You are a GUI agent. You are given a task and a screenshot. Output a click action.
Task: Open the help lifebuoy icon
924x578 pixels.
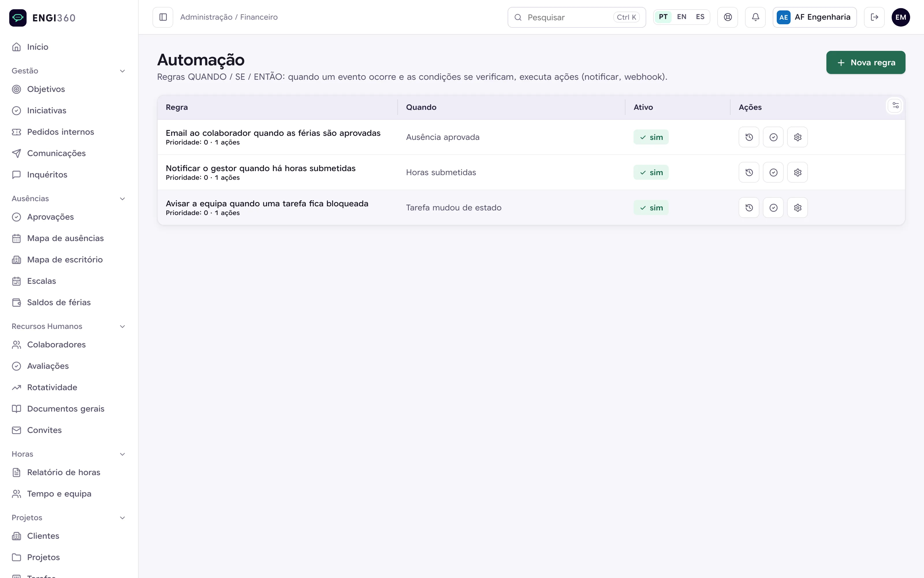(727, 17)
